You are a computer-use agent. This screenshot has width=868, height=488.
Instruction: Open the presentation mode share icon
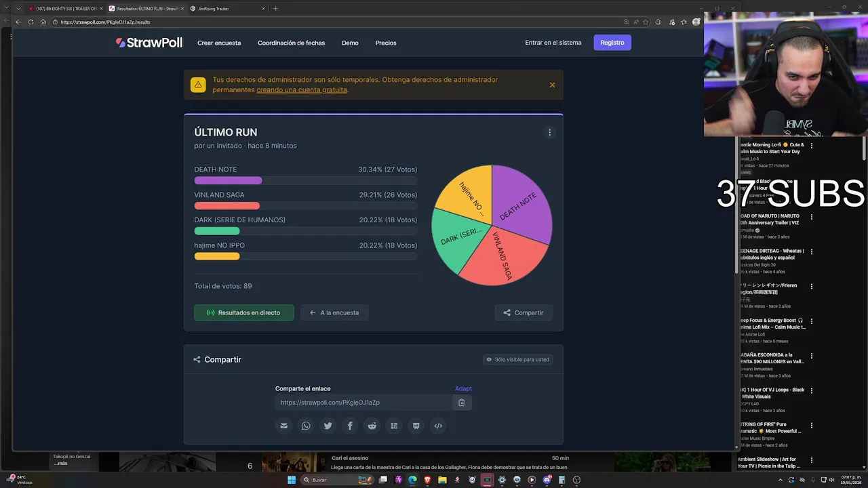click(x=416, y=426)
